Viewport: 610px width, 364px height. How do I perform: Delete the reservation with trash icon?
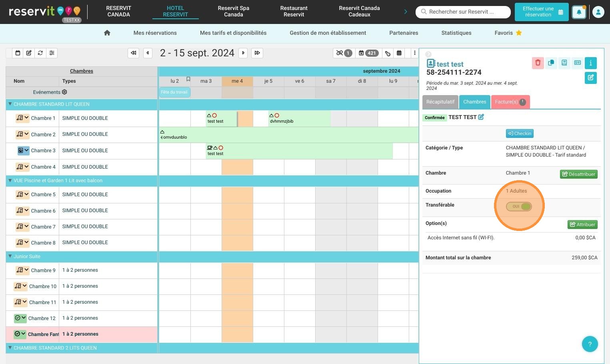[x=538, y=63]
